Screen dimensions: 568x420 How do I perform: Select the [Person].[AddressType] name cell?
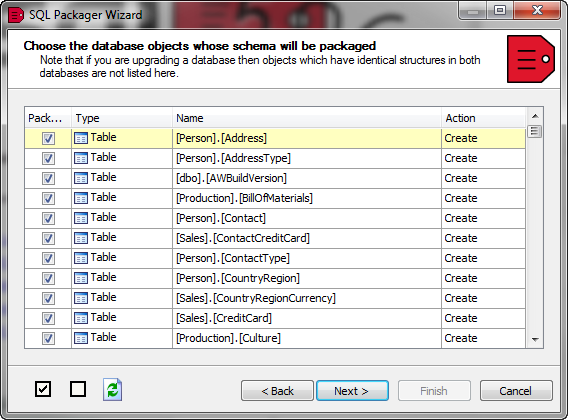[x=307, y=158]
